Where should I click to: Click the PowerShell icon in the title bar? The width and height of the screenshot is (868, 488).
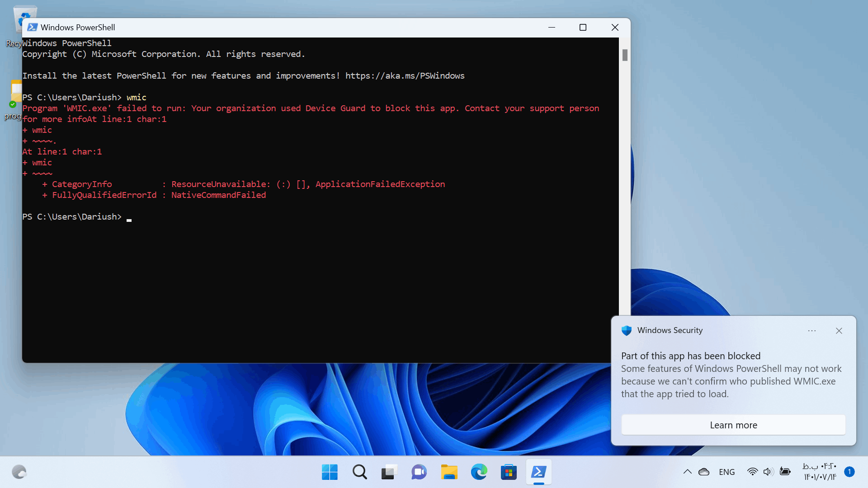(32, 27)
